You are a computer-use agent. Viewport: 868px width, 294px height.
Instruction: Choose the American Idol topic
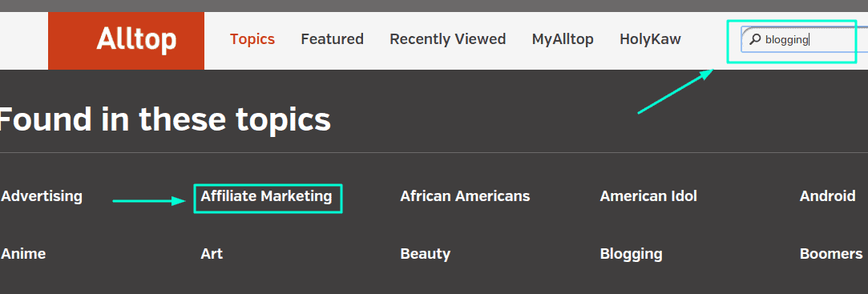click(648, 196)
